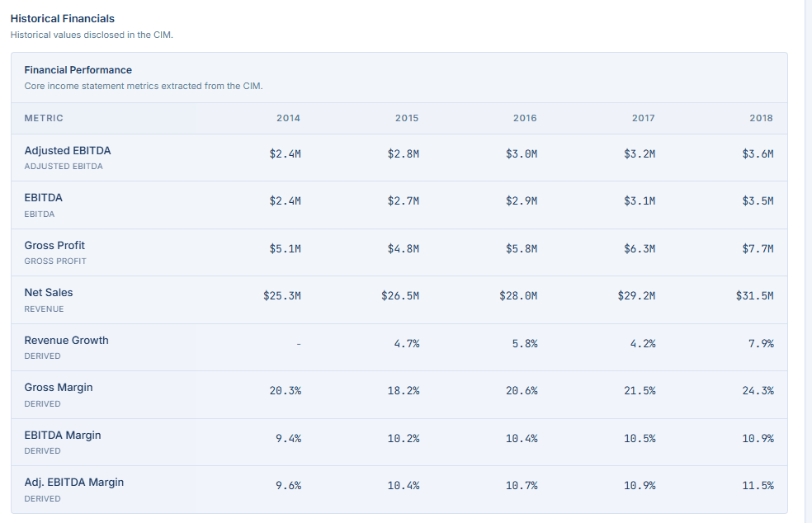Click EBITDA 2015 value $2.7M
The height and width of the screenshot is (523, 812).
click(403, 201)
